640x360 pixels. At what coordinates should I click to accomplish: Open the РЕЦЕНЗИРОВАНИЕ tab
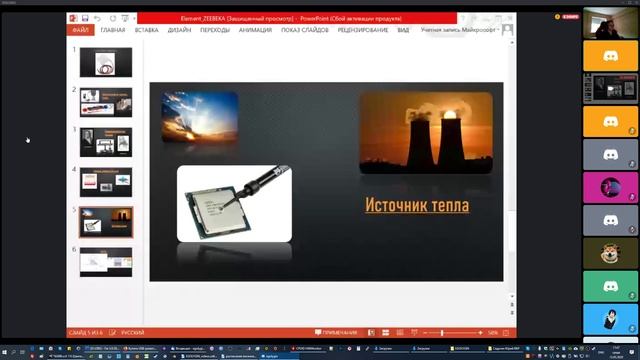(362, 30)
